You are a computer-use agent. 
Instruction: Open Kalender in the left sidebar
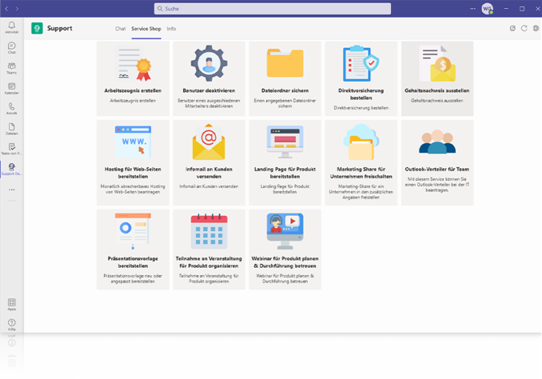point(11,88)
